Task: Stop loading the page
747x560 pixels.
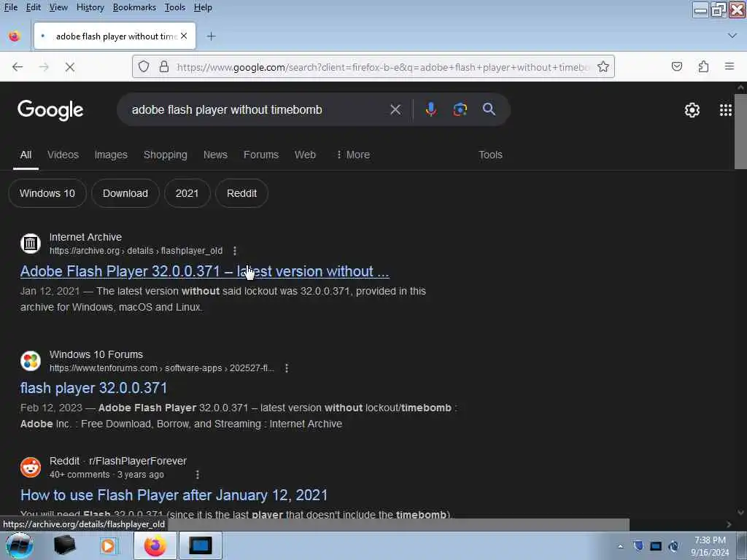Action: coord(70,67)
